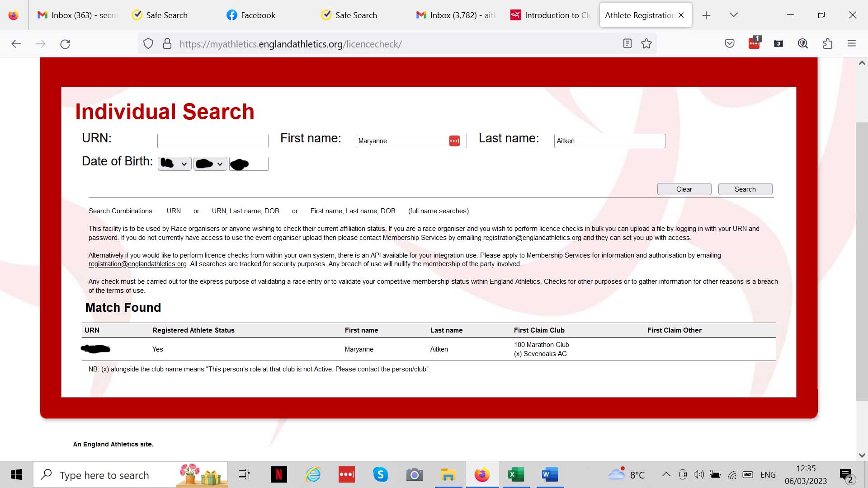Open Wi-Fi network icon
868x488 pixels.
[732, 475]
